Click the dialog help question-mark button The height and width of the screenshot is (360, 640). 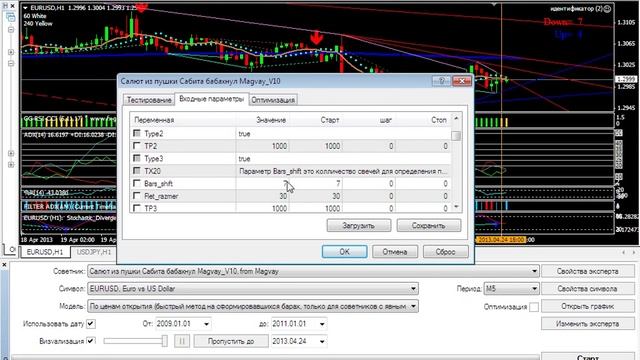pos(441,81)
